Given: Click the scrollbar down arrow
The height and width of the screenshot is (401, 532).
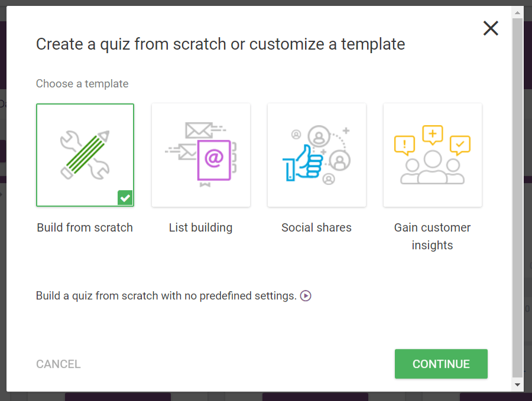Looking at the screenshot, I should pyautogui.click(x=517, y=385).
